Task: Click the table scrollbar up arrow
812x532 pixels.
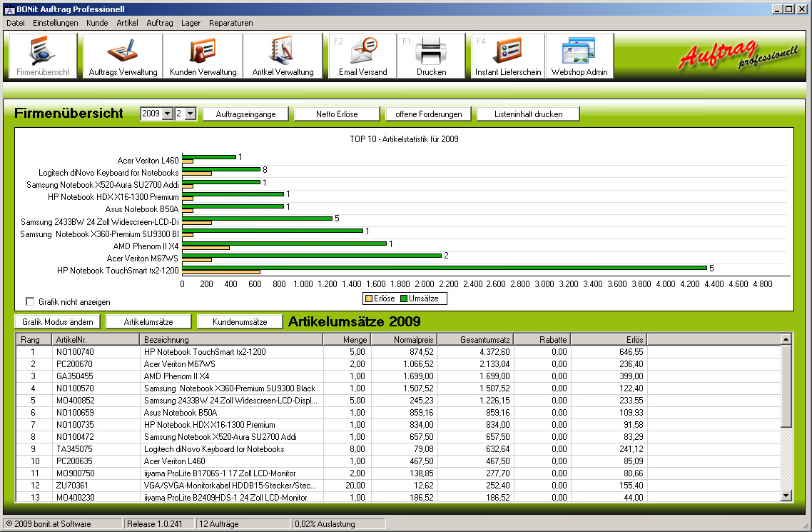Action: (786, 339)
